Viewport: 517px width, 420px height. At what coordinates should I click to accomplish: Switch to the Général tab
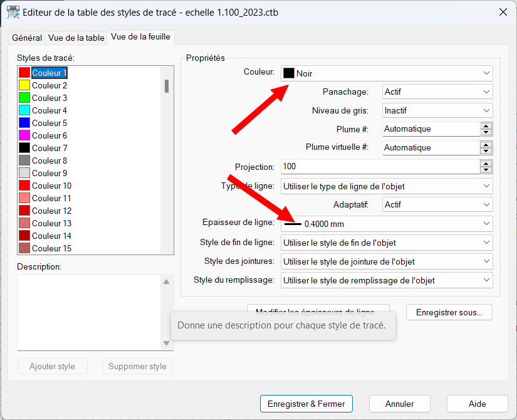[27, 38]
